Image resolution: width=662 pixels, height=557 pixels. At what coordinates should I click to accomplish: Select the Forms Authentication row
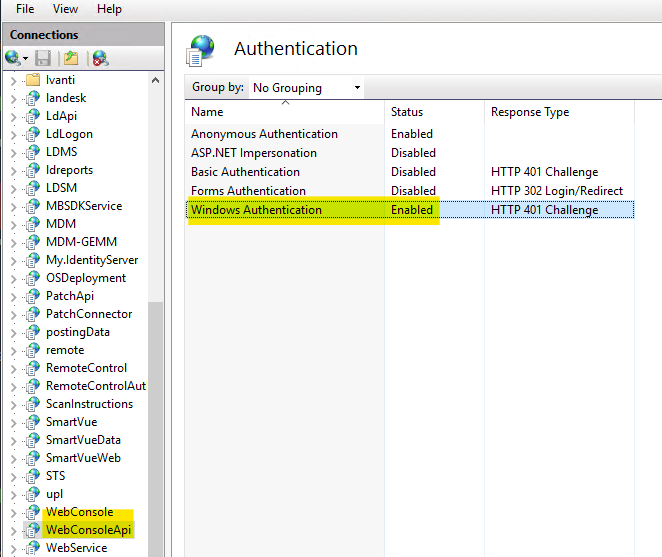click(410, 191)
